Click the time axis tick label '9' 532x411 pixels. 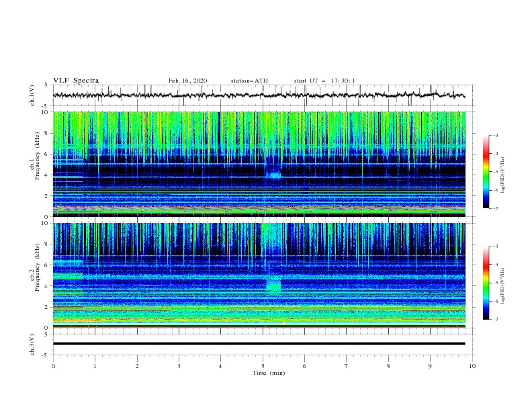click(x=430, y=366)
